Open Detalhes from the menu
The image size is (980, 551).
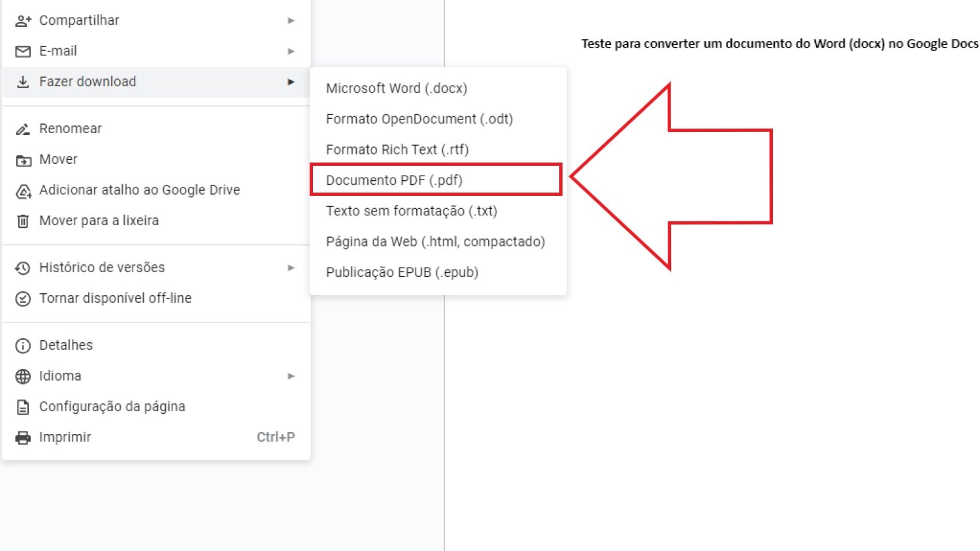point(65,345)
